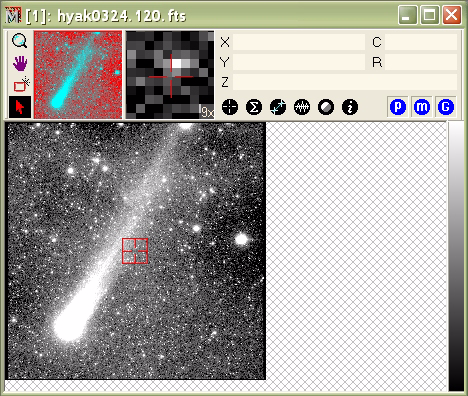Image resolution: width=468 pixels, height=396 pixels.
Task: Click the distance measurement icon
Action: [278, 107]
